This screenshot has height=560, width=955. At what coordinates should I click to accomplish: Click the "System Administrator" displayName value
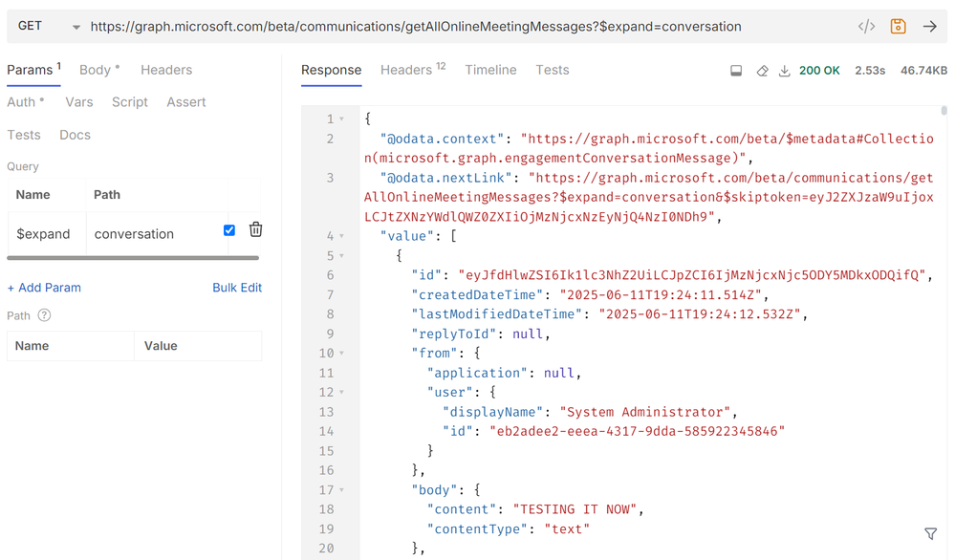pyautogui.click(x=644, y=412)
